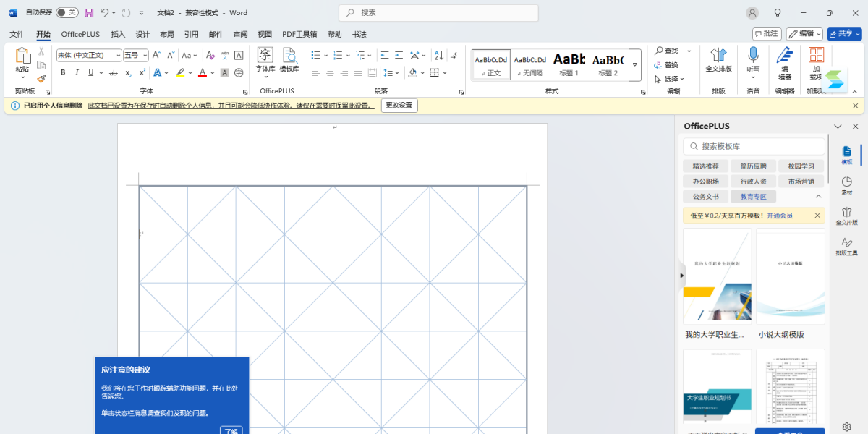Click the 全文排版 layout icon
Viewport: 868px width, 434px height.
tap(718, 60)
